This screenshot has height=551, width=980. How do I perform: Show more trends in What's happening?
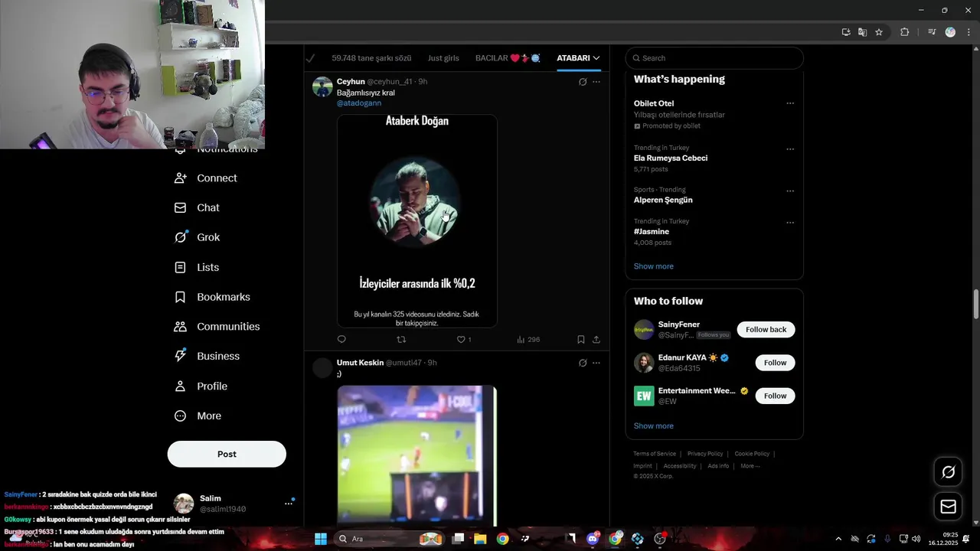(x=653, y=266)
